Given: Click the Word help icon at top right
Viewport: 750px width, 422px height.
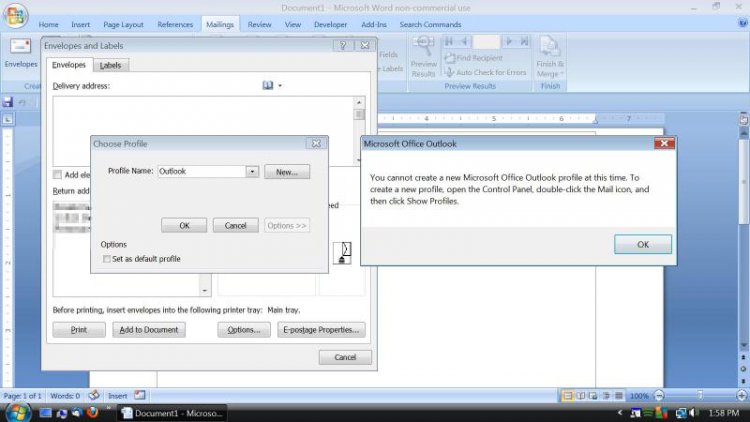Looking at the screenshot, I should (743, 23).
